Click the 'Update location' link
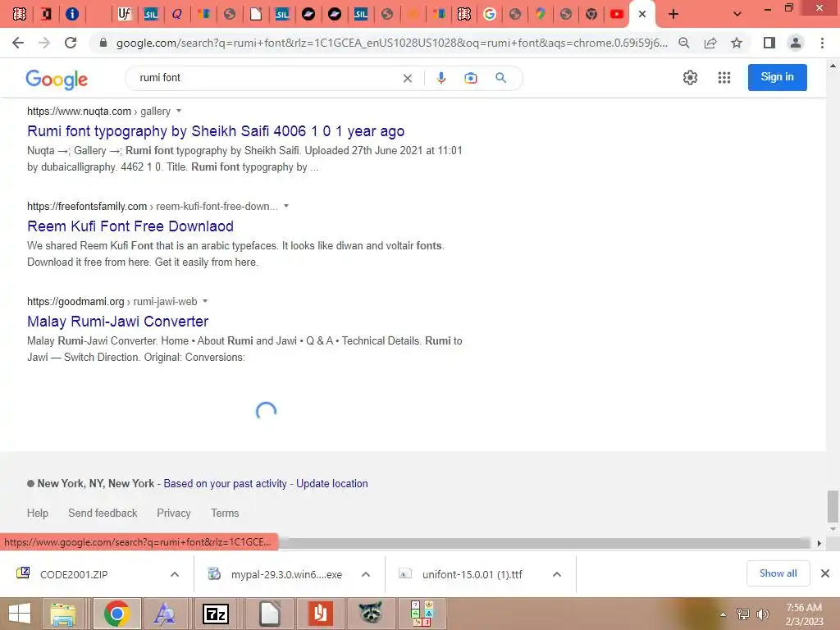 (x=332, y=483)
